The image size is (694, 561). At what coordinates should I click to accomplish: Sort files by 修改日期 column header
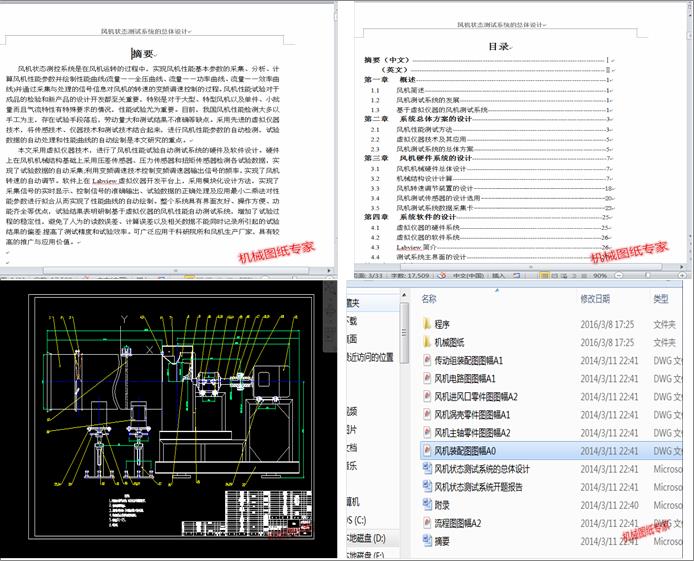tap(595, 299)
